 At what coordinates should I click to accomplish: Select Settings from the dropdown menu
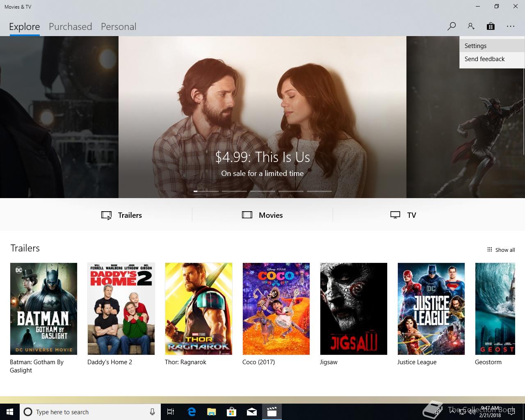coord(492,46)
